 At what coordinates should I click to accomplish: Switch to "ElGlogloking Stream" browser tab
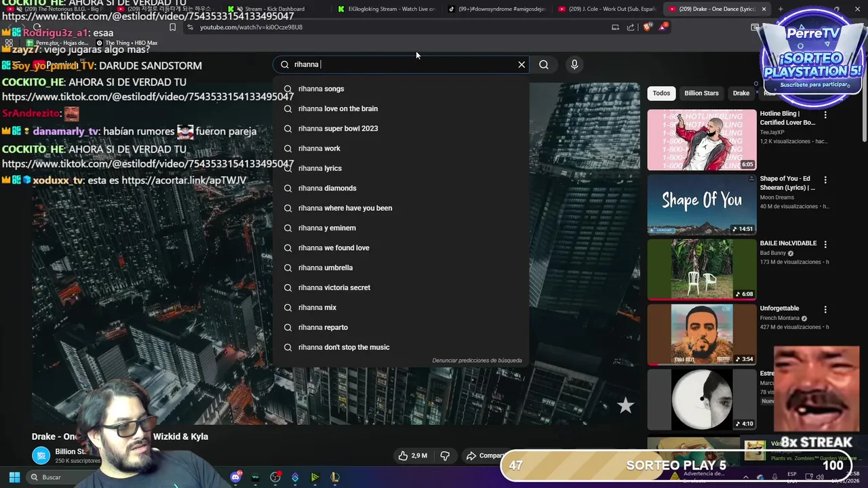pyautogui.click(x=387, y=9)
